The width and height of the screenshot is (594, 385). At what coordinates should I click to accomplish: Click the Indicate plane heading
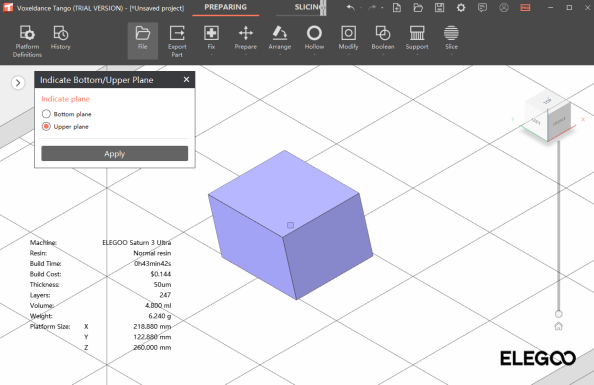click(66, 99)
